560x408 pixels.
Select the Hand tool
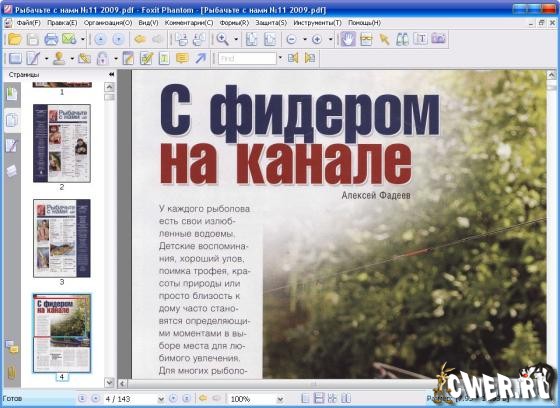348,39
